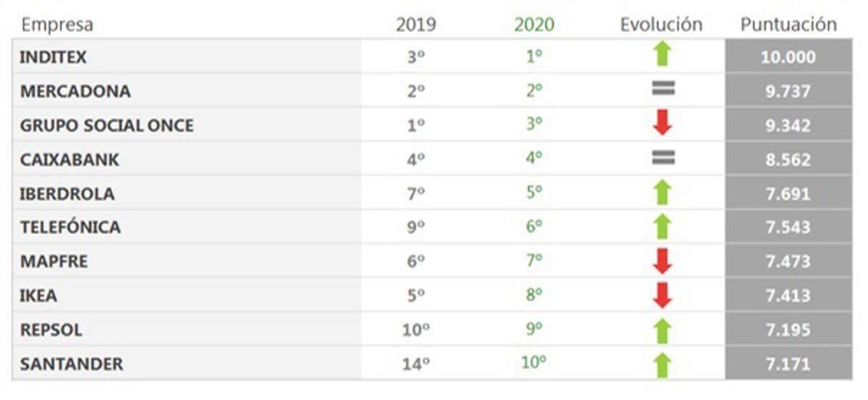
Task: Select the INDITEX company name
Action: (x=54, y=57)
